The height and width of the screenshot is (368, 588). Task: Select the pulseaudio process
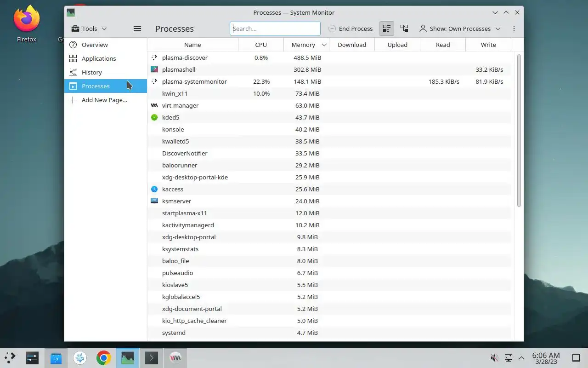click(x=329, y=273)
